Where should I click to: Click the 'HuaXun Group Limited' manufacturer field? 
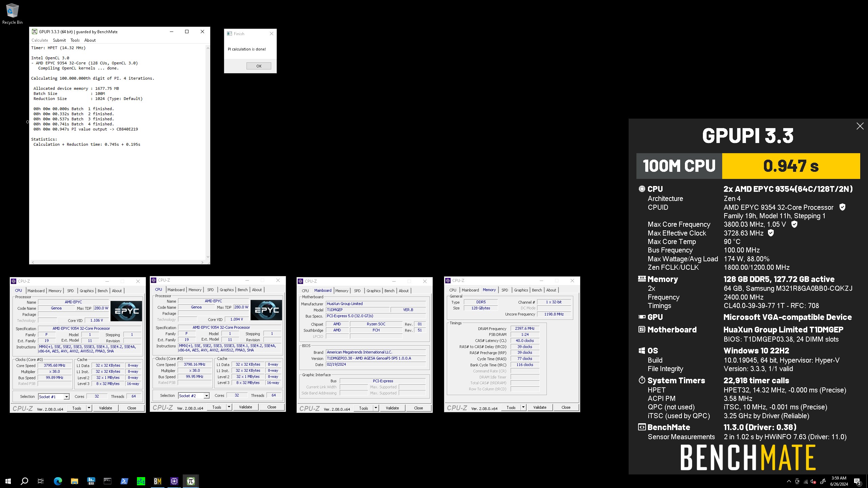tap(376, 304)
